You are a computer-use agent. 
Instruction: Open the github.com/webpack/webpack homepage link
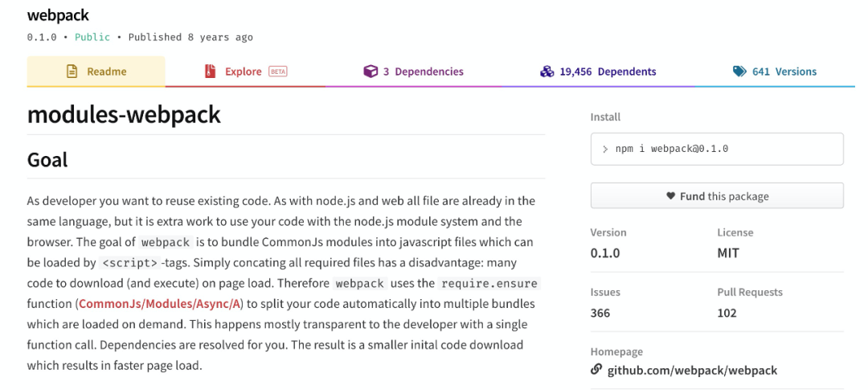click(x=692, y=370)
